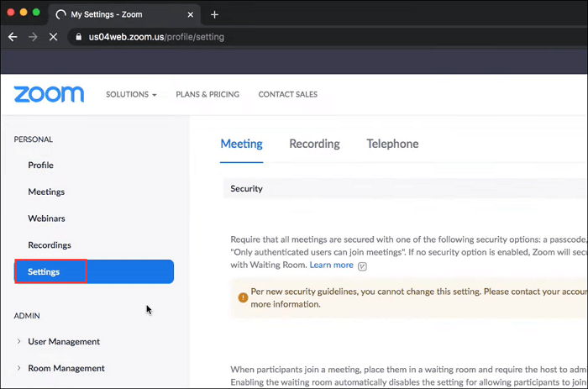Click the Contact Sales link
The image size is (588, 389).
[x=287, y=94]
